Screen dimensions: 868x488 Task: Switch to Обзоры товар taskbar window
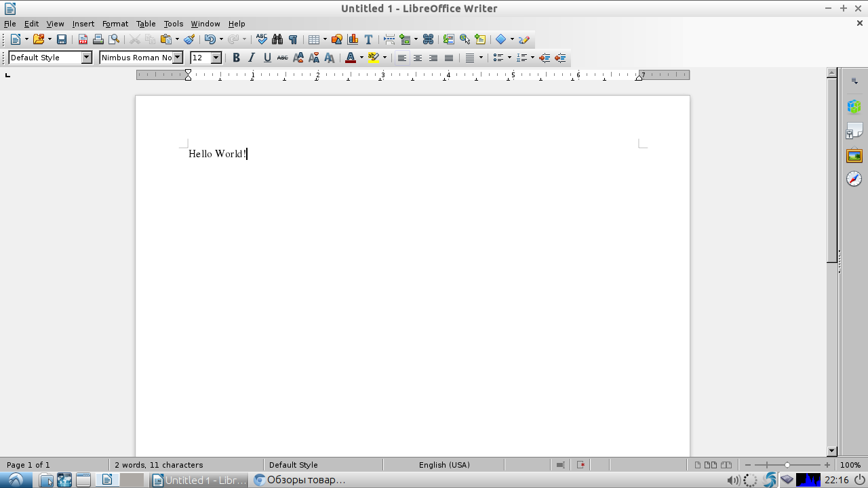click(299, 480)
